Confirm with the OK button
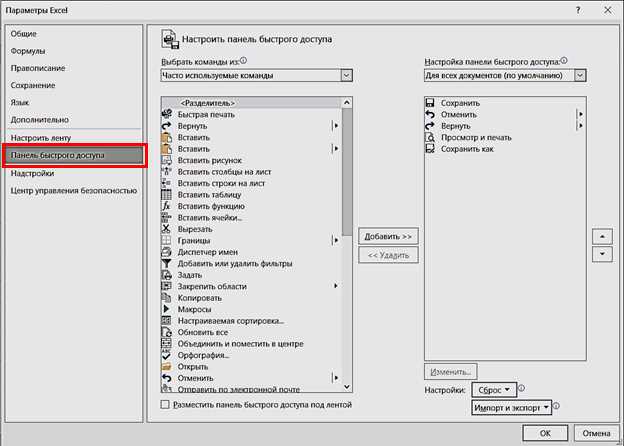 (545, 433)
